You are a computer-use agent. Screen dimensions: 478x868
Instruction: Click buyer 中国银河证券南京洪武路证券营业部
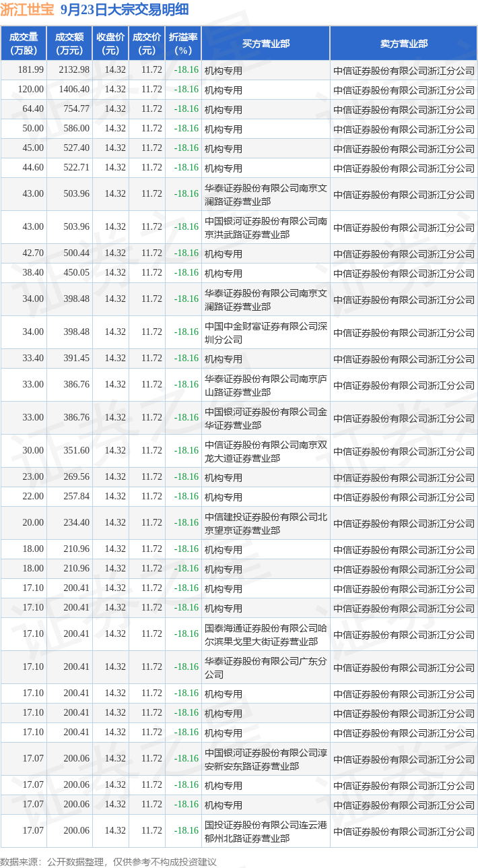[266, 227]
